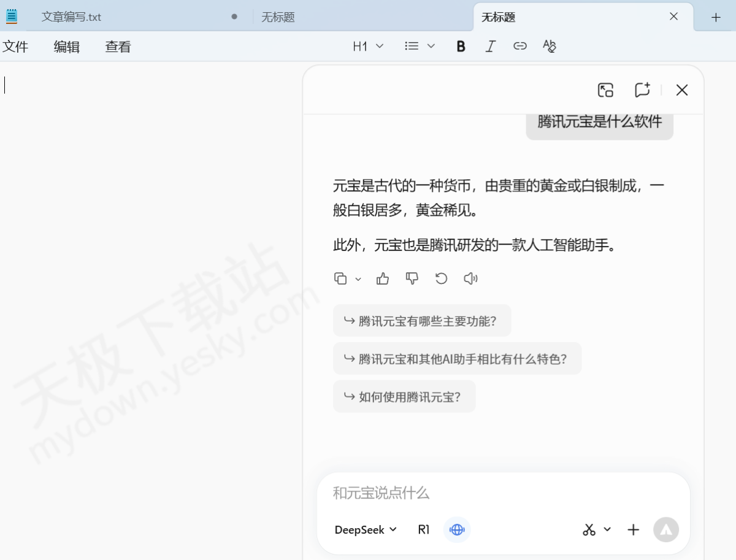Regenerate the assistant's answer
Viewport: 736px width, 560px height.
click(441, 278)
